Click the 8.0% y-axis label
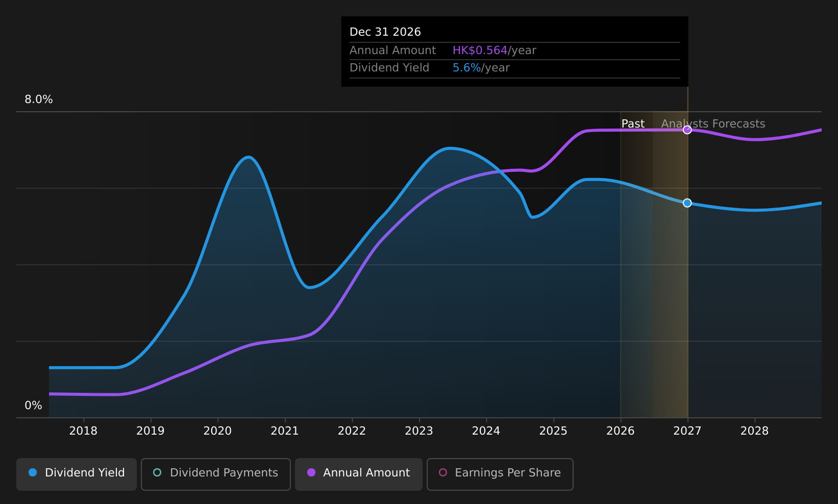Viewport: 838px width, 504px height. pos(39,99)
